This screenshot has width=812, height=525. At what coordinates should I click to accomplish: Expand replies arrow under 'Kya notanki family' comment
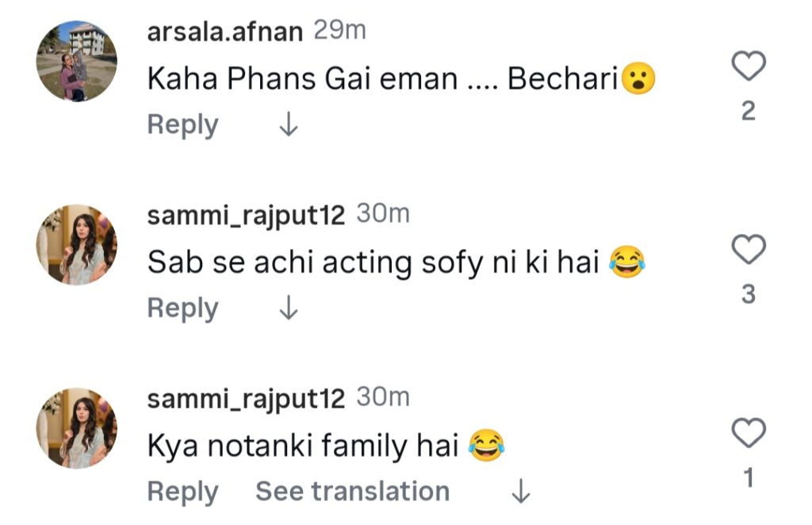[520, 492]
